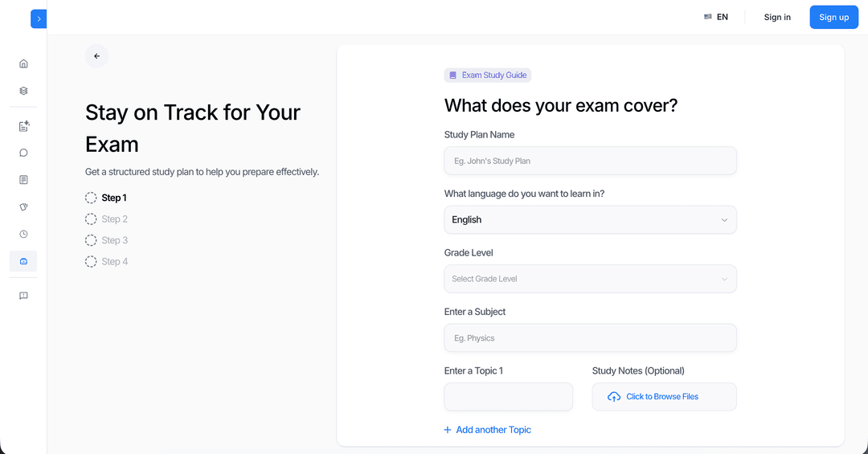
Task: Open the Home icon in the sidebar
Action: 23,63
